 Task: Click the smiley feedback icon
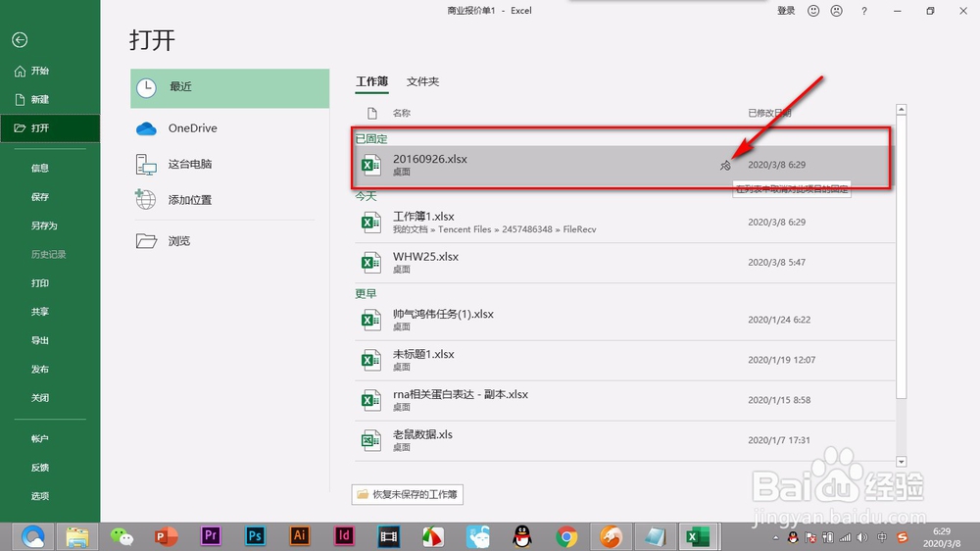[x=813, y=11]
